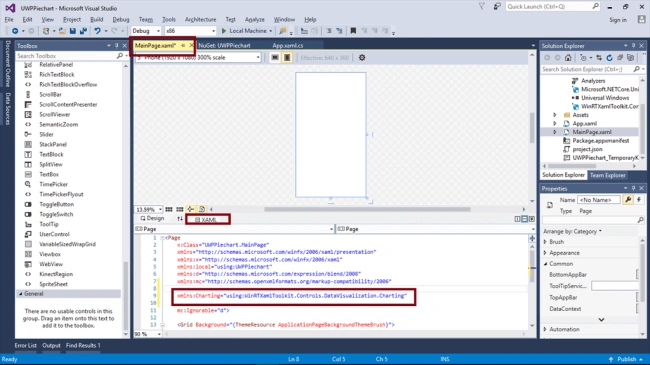650x365 pixels.
Task: Start debugging with green play arrow
Action: (224, 31)
